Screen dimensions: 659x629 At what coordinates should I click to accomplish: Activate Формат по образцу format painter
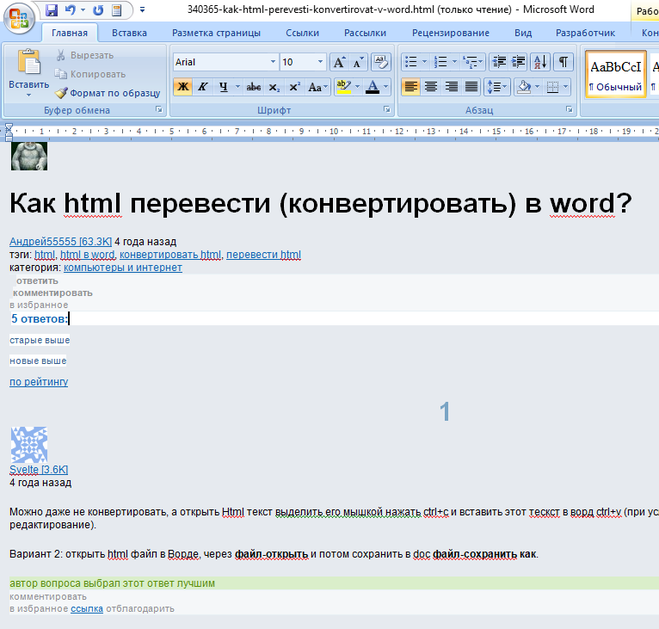pos(108,93)
